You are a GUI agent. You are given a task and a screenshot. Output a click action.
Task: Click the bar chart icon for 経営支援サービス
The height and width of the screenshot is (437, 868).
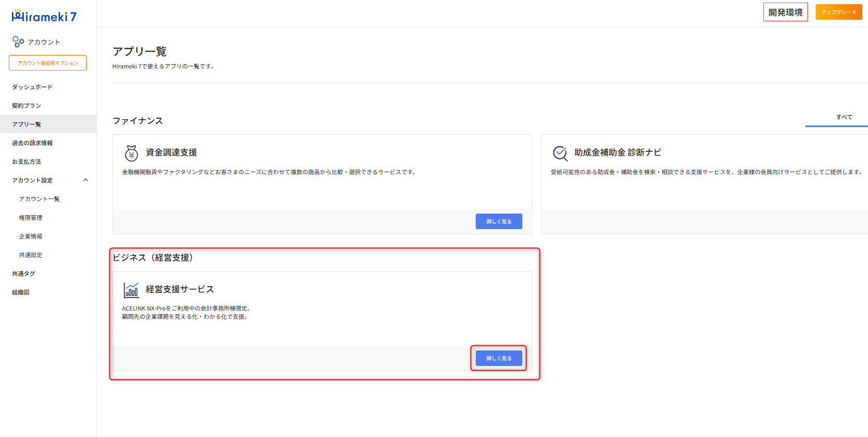[x=131, y=290]
